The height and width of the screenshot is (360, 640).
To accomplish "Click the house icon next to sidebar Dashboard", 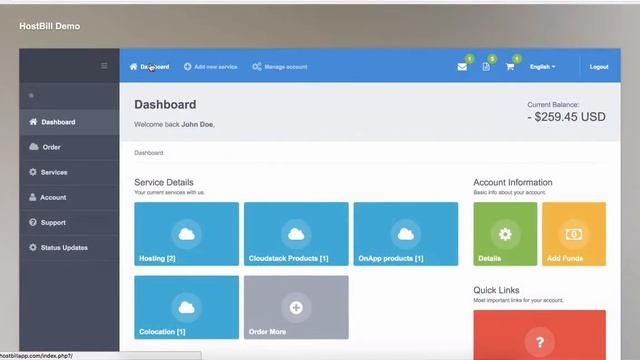I will tap(33, 122).
